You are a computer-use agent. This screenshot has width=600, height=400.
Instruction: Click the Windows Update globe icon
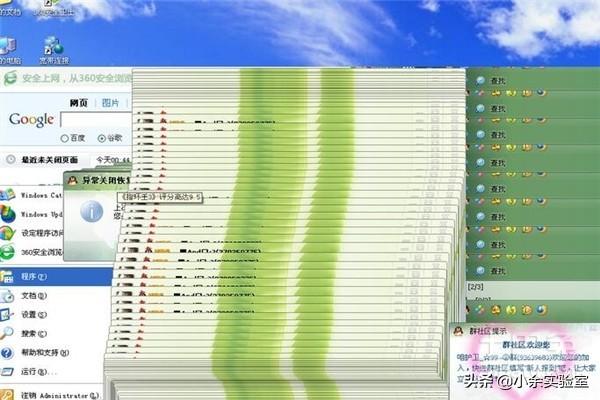[9, 214]
